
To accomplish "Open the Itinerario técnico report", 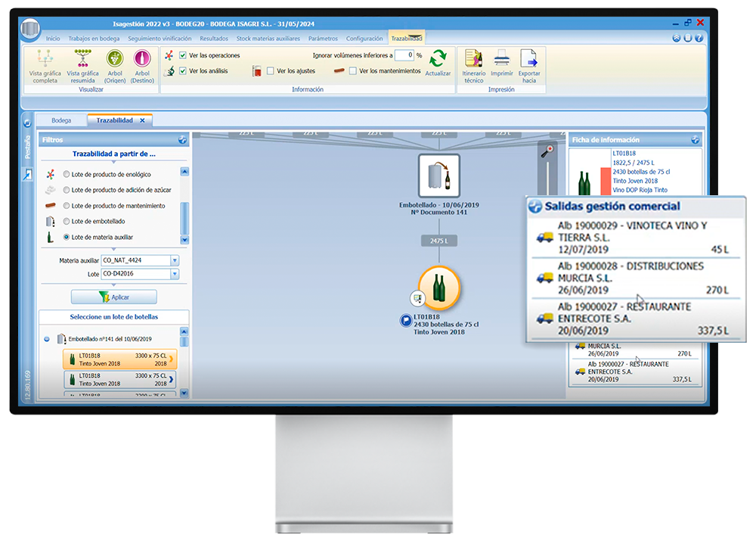I will click(473, 66).
